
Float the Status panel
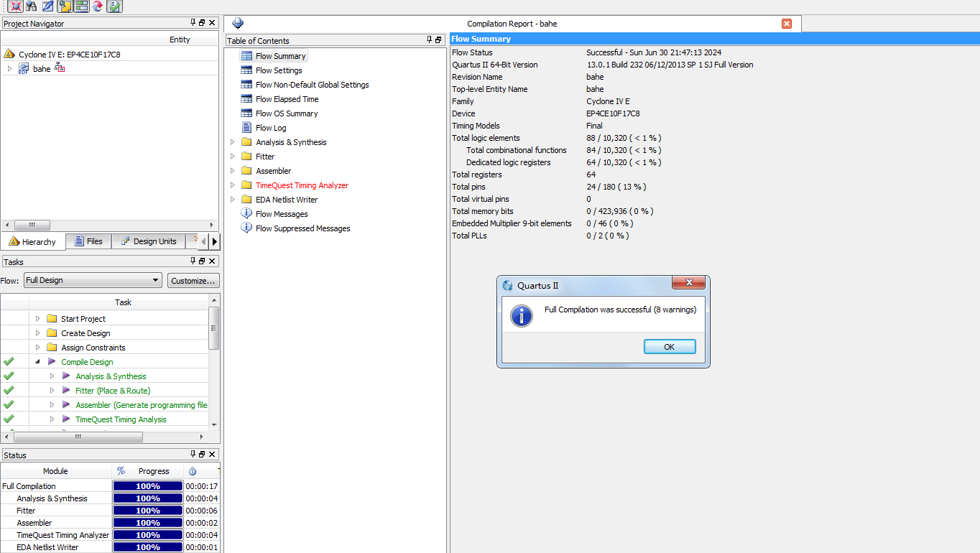pos(202,455)
